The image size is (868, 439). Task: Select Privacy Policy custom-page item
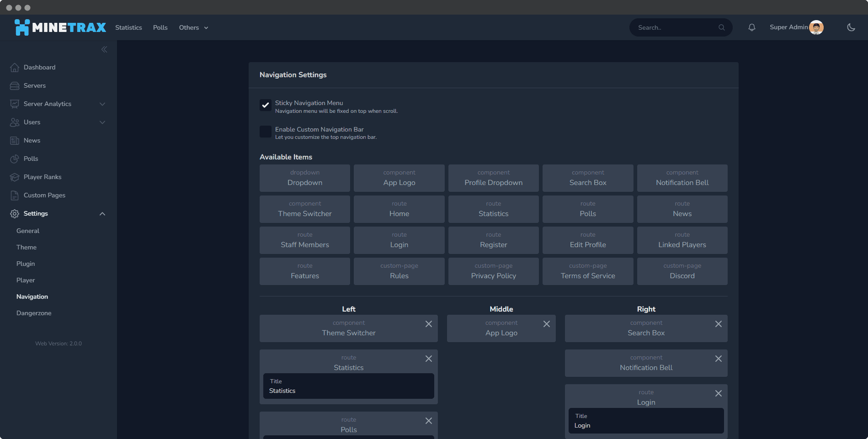494,271
